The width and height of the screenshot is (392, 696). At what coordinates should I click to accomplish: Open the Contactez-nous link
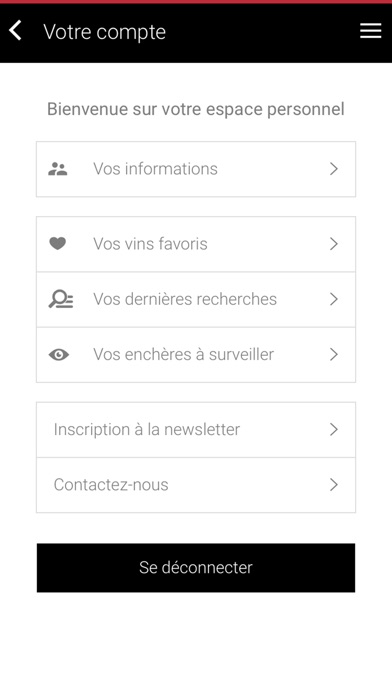pyautogui.click(x=196, y=485)
